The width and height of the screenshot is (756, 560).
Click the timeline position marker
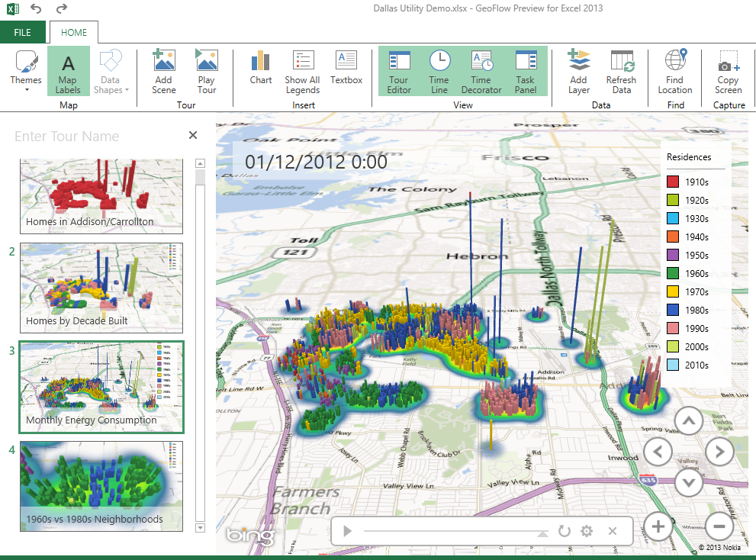pos(543,533)
